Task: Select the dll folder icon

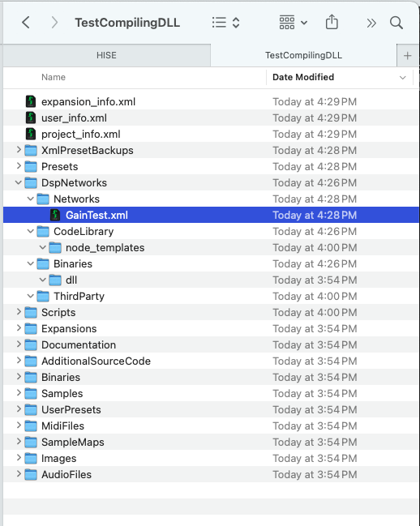Action: click(x=55, y=280)
